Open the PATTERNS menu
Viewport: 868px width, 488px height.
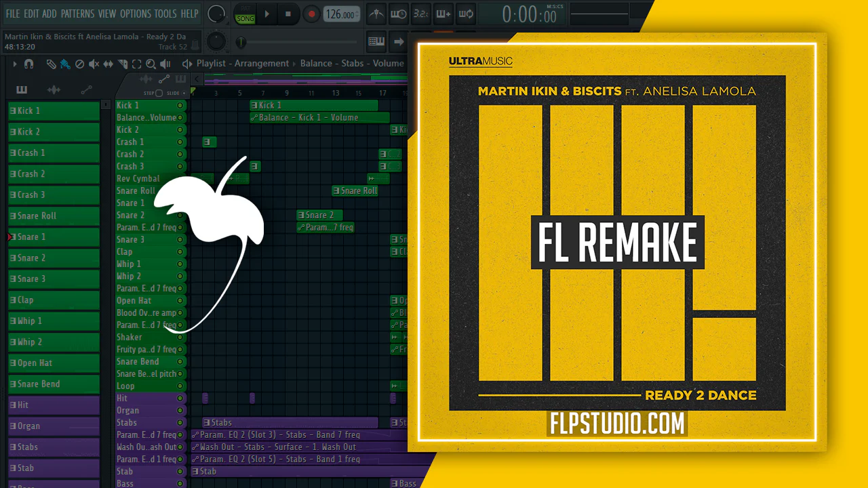click(78, 14)
